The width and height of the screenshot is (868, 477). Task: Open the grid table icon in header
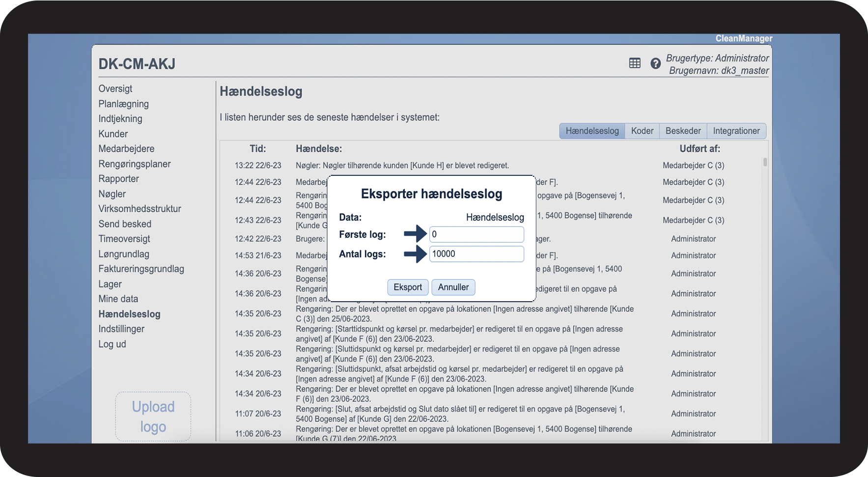[x=635, y=63]
